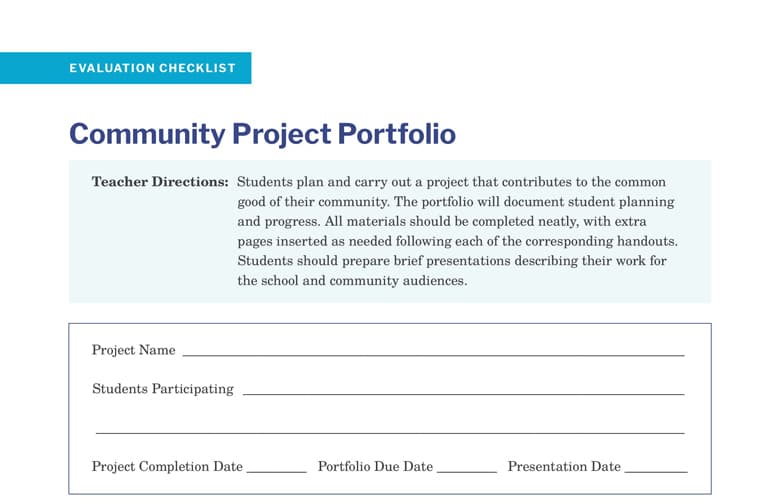Image resolution: width=780 pixels, height=500 pixels.
Task: Click the Project Name label
Action: coord(133,350)
